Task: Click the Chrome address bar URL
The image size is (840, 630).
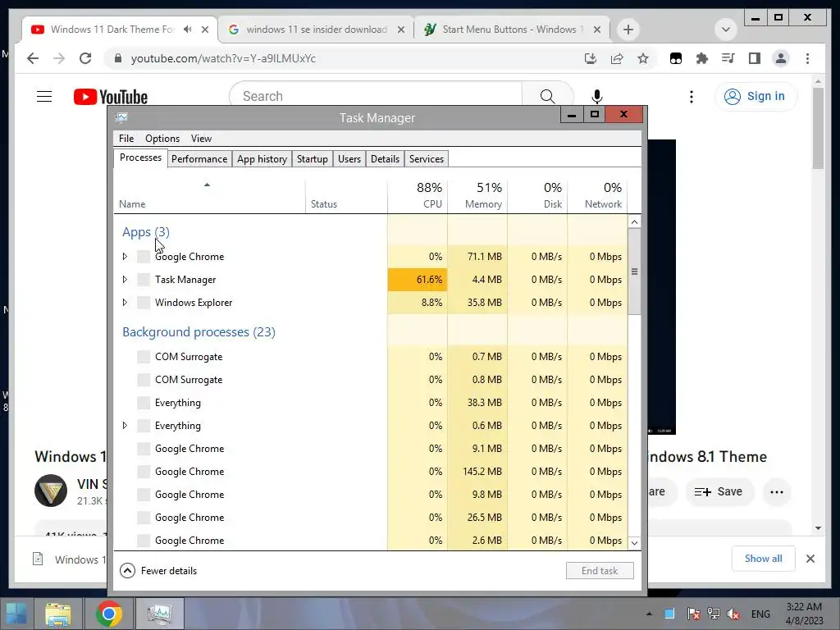Action: (x=223, y=58)
